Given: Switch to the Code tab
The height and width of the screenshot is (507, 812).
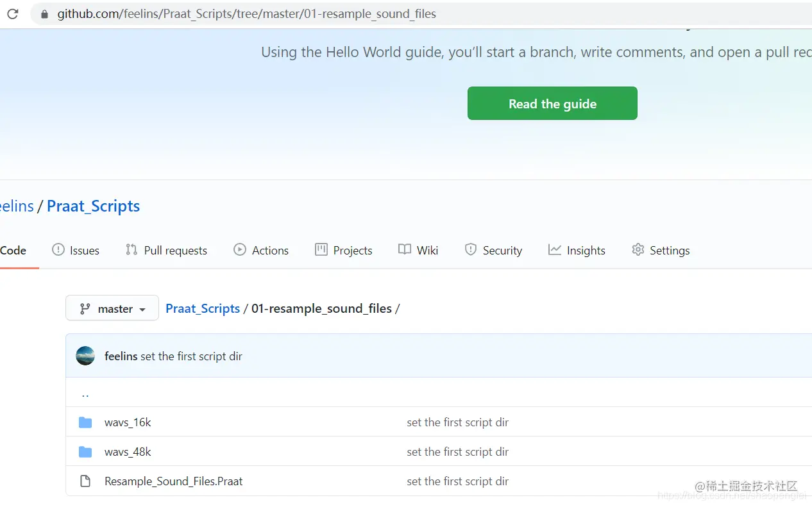Looking at the screenshot, I should tap(13, 250).
